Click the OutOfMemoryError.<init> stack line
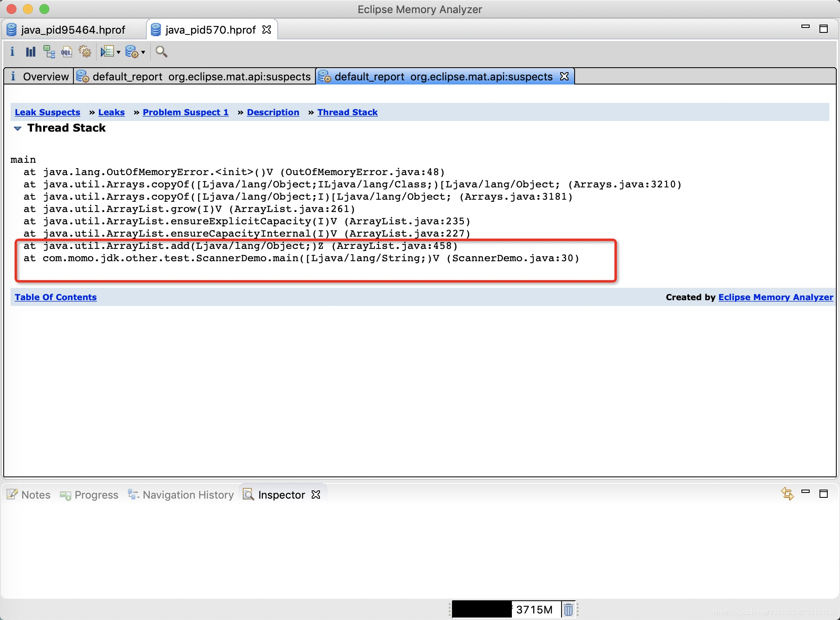The height and width of the screenshot is (620, 840). 234,172
